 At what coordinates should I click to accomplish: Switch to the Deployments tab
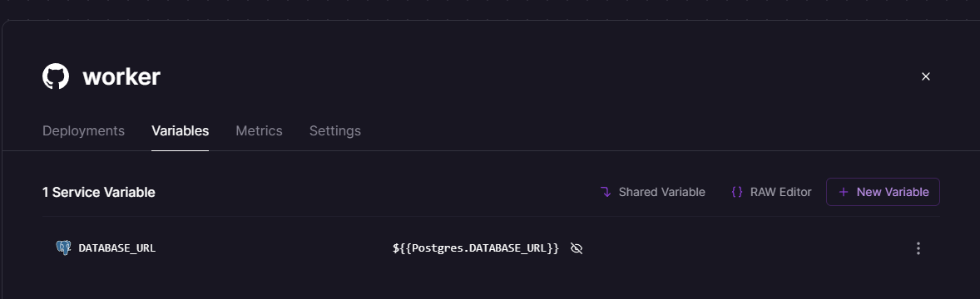click(x=84, y=131)
